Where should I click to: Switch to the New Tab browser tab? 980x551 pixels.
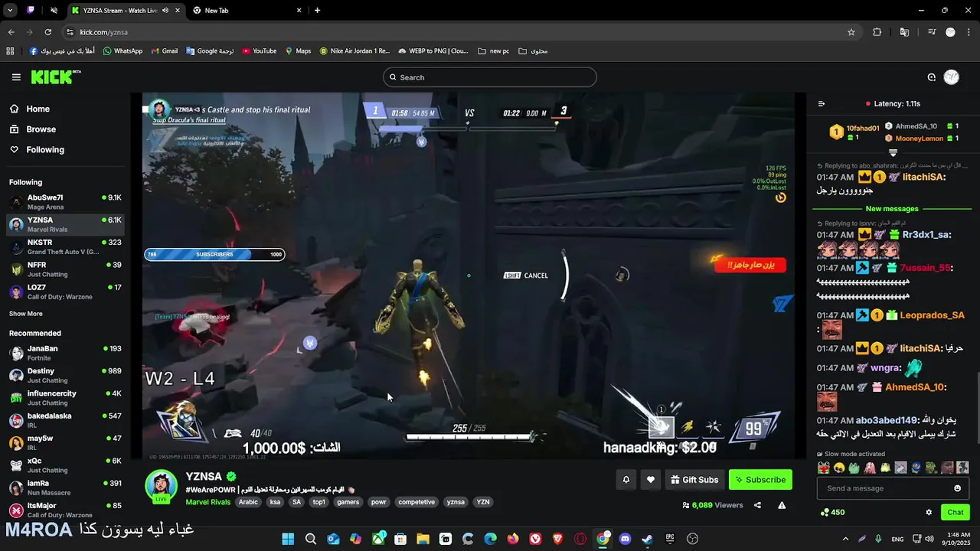coord(245,11)
